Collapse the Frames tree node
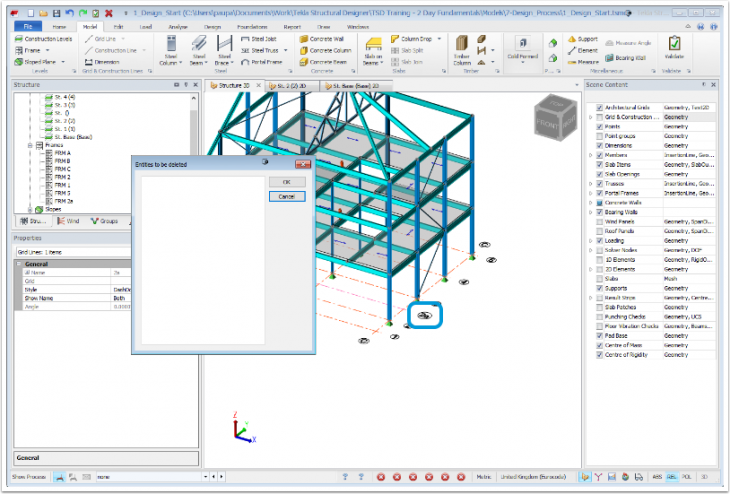Image resolution: width=730 pixels, height=494 pixels. [x=30, y=145]
